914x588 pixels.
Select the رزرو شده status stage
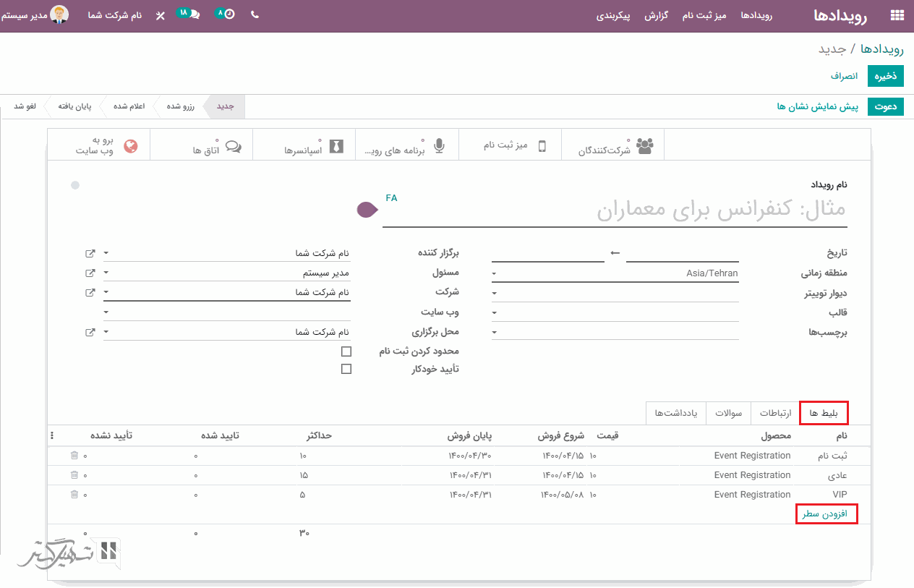(x=180, y=106)
